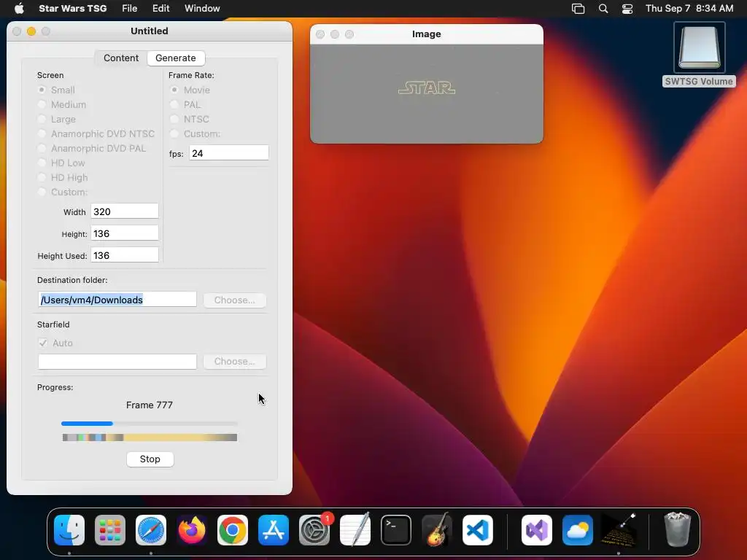Open the Weather app in dock
The height and width of the screenshot is (560, 747).
point(578,530)
